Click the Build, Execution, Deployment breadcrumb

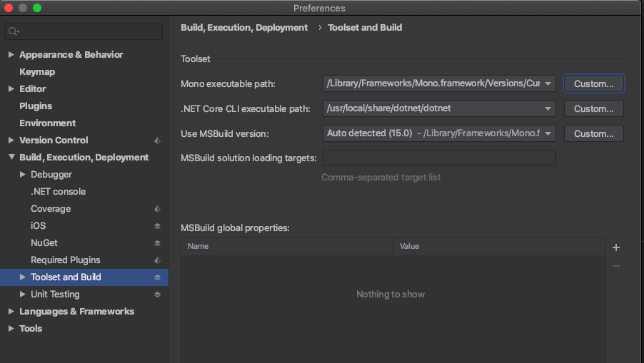(244, 28)
